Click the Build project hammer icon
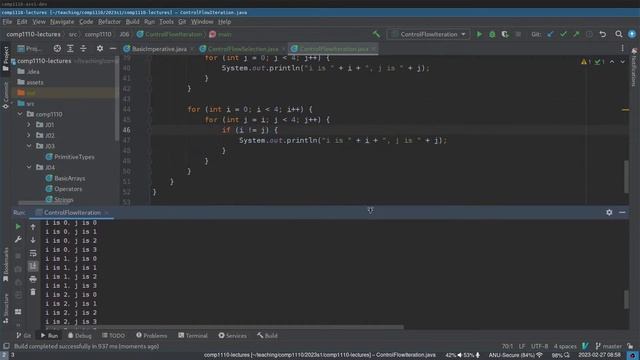Screen dimensions: 640x360 pyautogui.click(x=376, y=34)
